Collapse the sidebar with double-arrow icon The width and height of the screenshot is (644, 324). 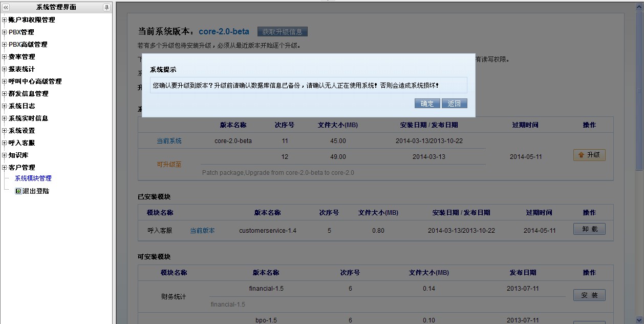[6, 7]
